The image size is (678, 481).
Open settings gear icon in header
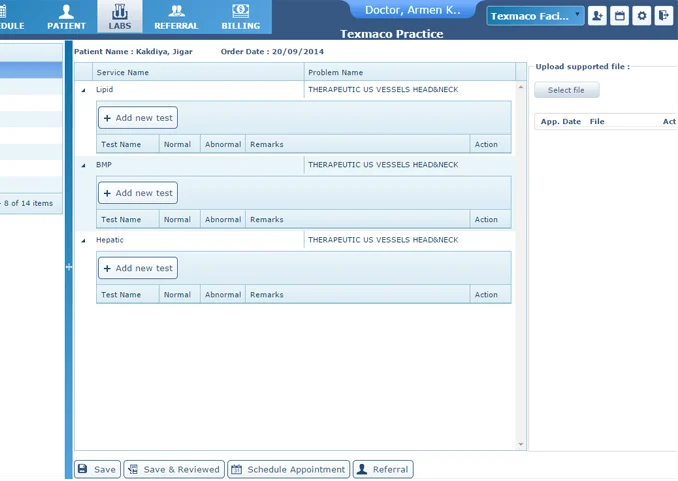click(643, 16)
